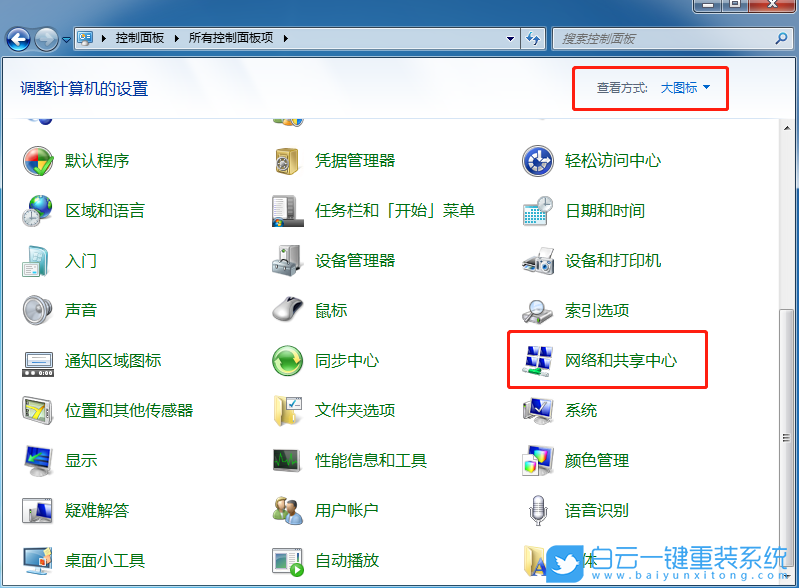The height and width of the screenshot is (588, 799).
Task: Open the recent pages dropdown beside Forward
Action: coord(66,39)
